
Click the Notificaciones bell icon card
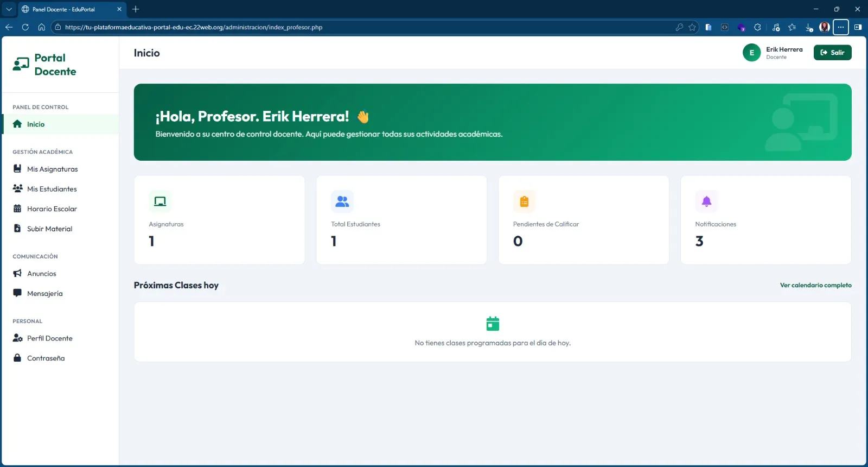tap(706, 201)
